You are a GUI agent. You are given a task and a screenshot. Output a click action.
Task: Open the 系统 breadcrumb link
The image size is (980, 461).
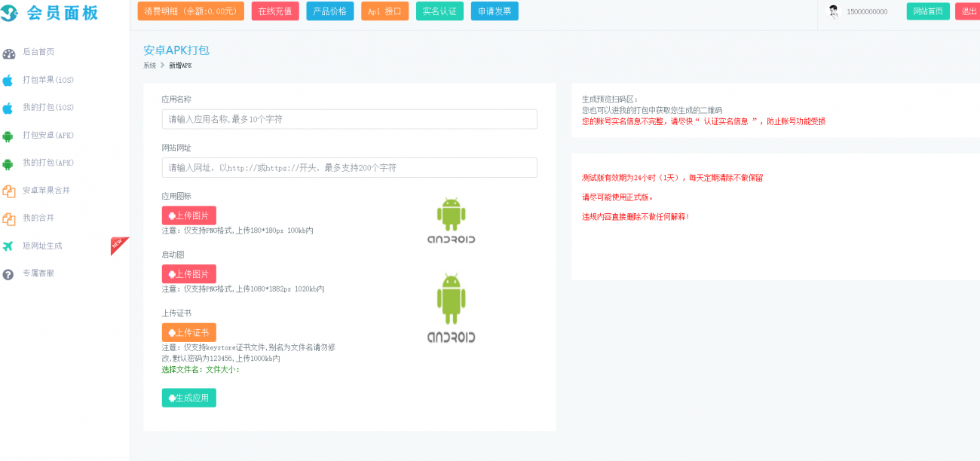[x=148, y=65]
